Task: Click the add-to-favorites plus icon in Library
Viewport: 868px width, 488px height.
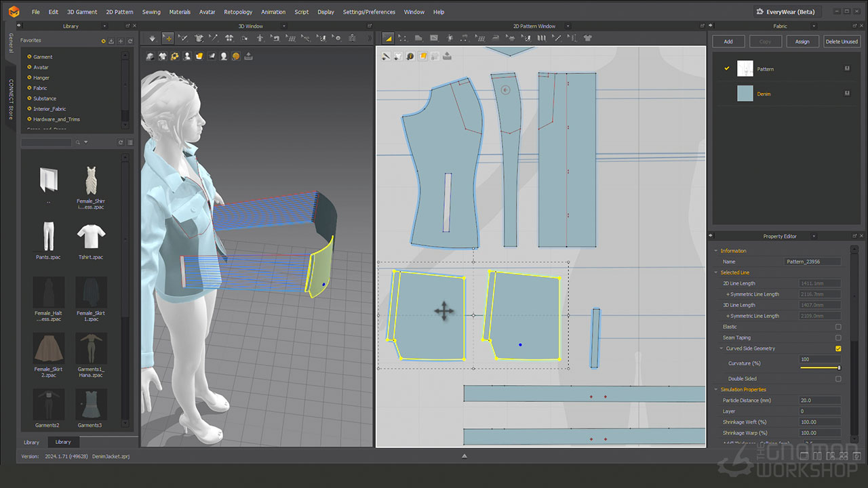Action: (121, 41)
